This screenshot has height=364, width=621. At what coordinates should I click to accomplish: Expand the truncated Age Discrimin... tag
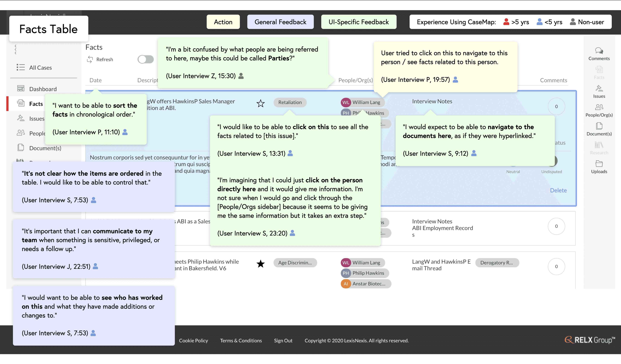[x=295, y=263]
